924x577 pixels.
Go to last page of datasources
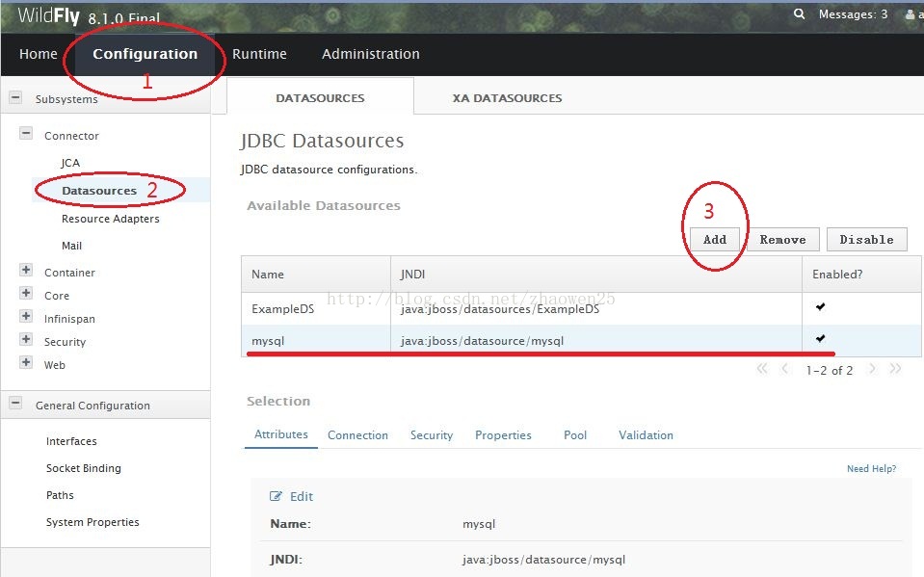point(895,369)
